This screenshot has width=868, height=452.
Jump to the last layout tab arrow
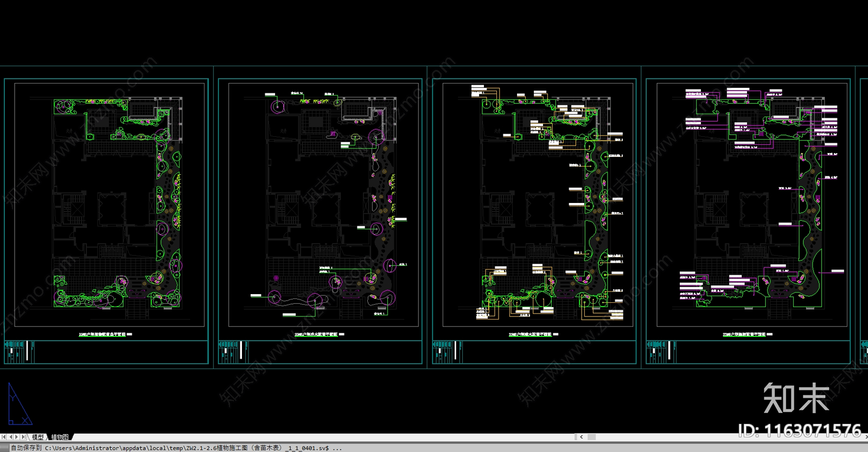point(23,437)
